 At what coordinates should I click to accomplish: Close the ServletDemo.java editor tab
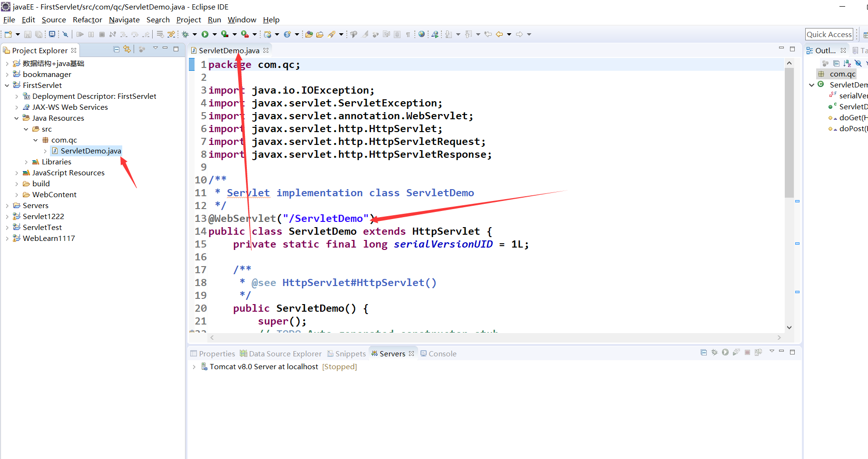[x=266, y=50]
